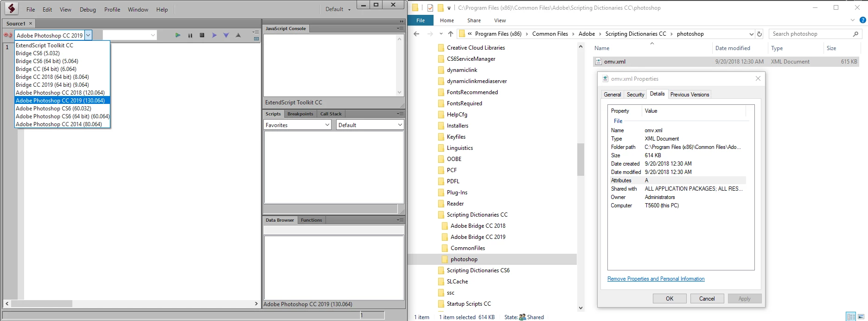Click the red link/connect icon beside target dropdown

coord(8,35)
